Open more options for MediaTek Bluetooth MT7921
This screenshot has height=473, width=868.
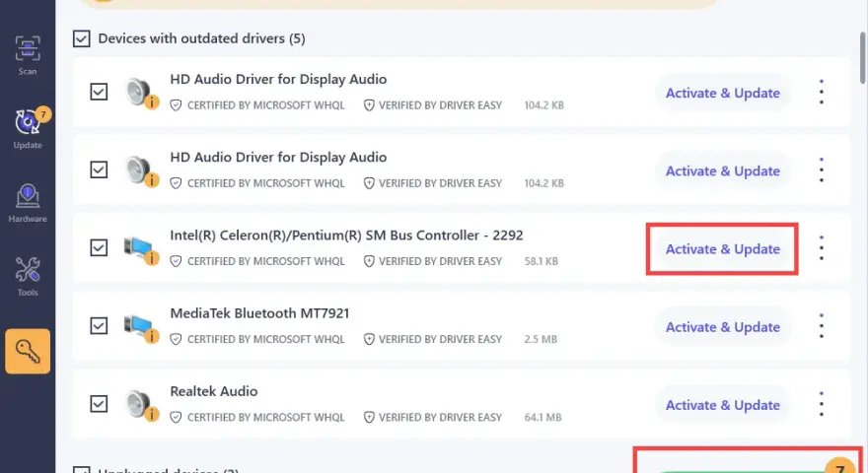pyautogui.click(x=822, y=326)
